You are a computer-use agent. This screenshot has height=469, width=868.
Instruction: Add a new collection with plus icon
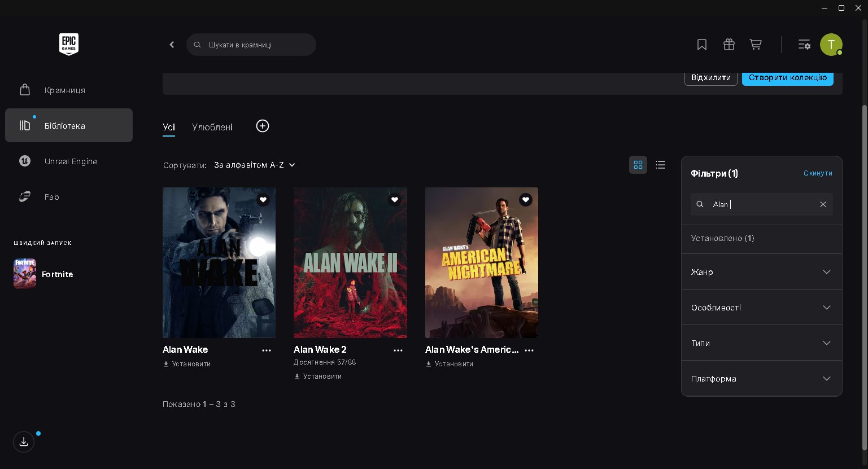coord(263,126)
